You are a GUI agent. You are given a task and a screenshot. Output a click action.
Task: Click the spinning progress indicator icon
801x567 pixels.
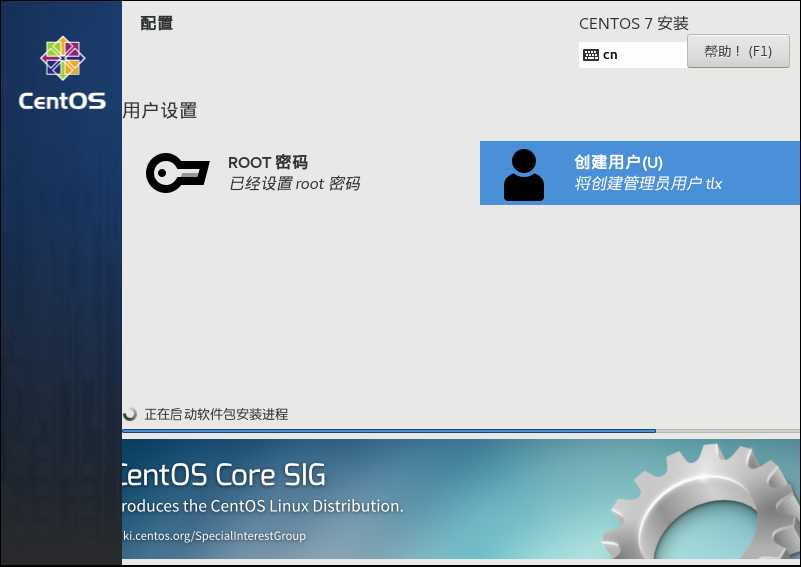coord(130,414)
